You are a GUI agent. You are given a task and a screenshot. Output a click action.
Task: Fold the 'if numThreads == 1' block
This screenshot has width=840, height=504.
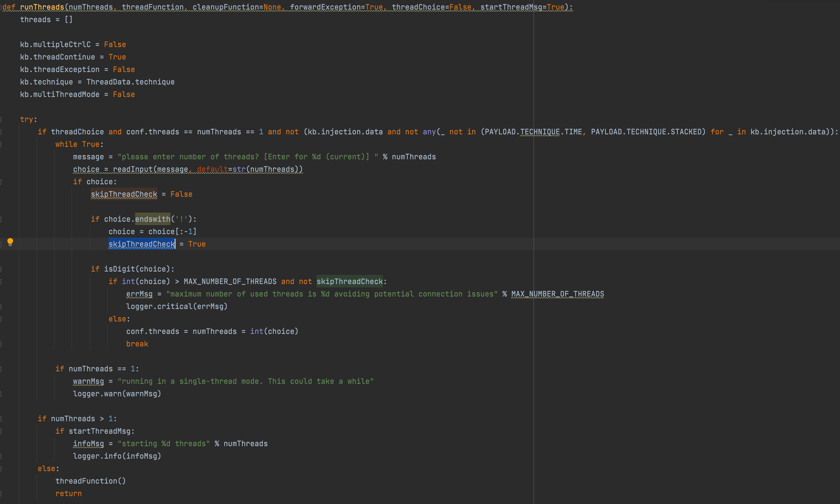coord(1,369)
